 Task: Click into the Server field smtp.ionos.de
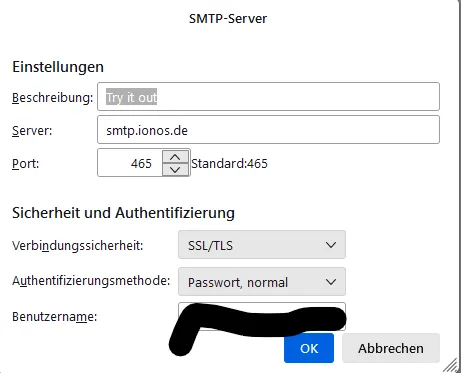click(268, 130)
